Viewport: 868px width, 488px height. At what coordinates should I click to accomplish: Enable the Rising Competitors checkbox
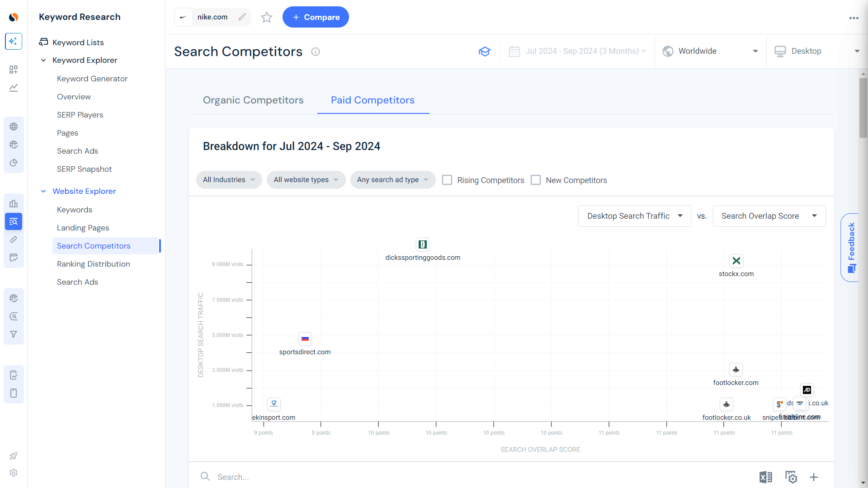click(x=448, y=180)
